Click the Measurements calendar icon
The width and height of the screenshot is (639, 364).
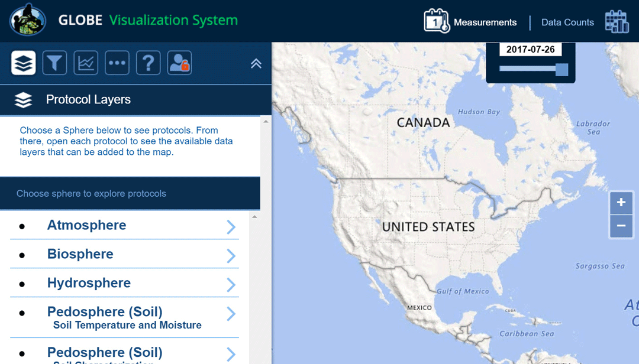pyautogui.click(x=437, y=21)
